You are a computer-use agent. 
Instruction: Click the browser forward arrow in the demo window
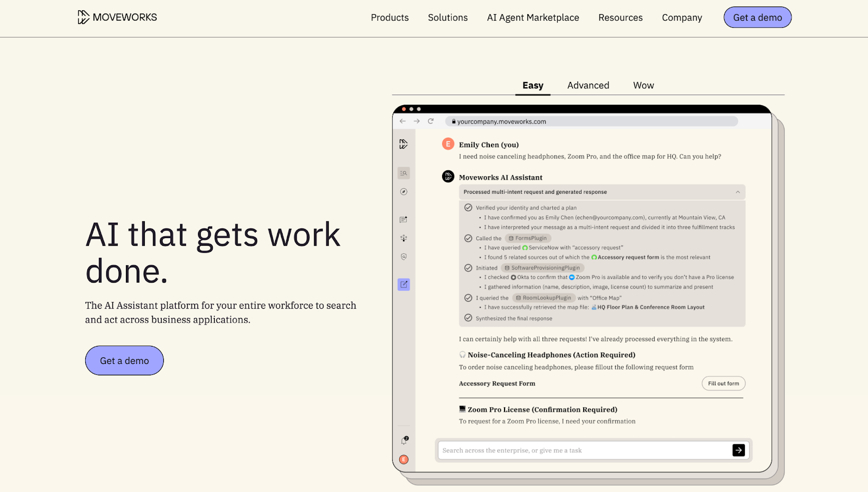point(417,121)
